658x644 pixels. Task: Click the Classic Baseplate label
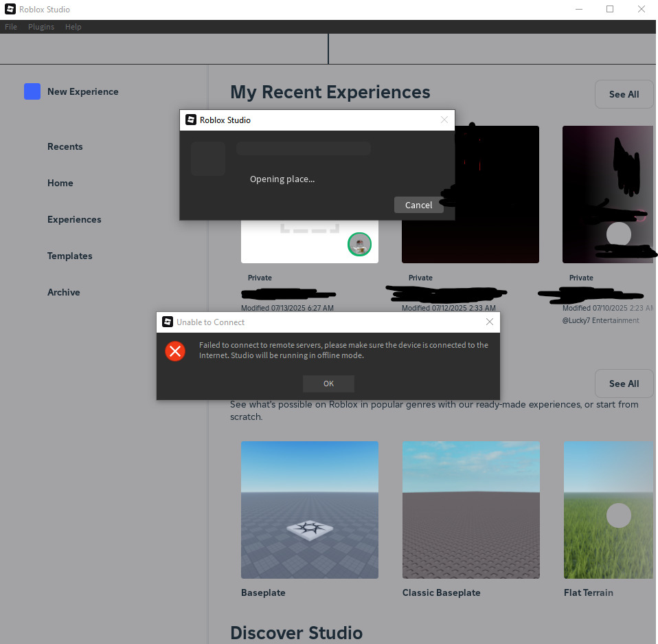pos(441,592)
